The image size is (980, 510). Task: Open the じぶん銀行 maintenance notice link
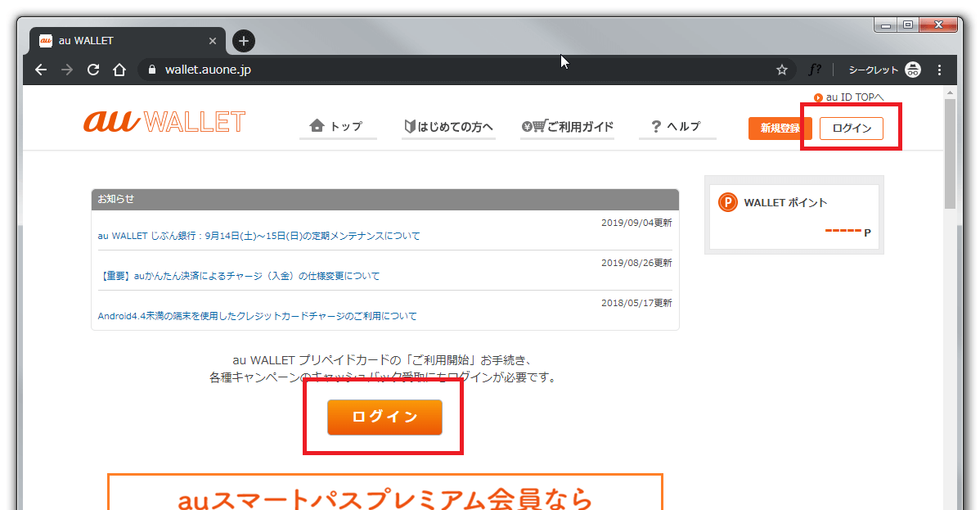pyautogui.click(x=258, y=236)
